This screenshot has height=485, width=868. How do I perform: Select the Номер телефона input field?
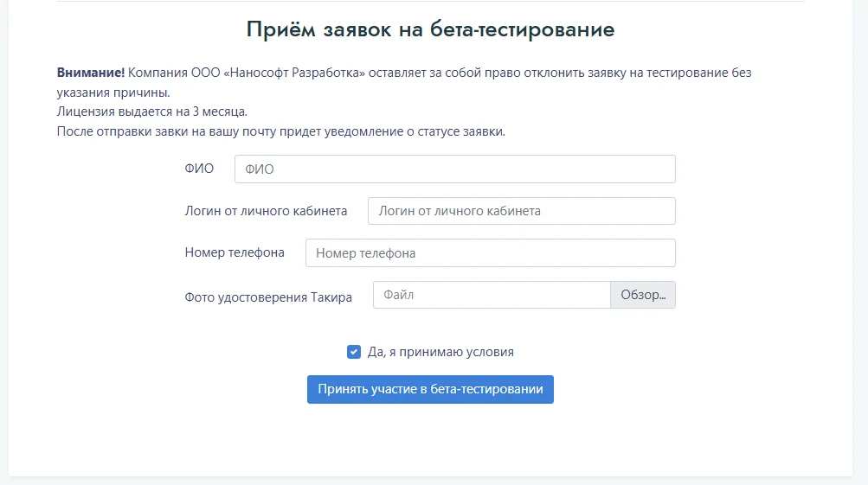[491, 253]
